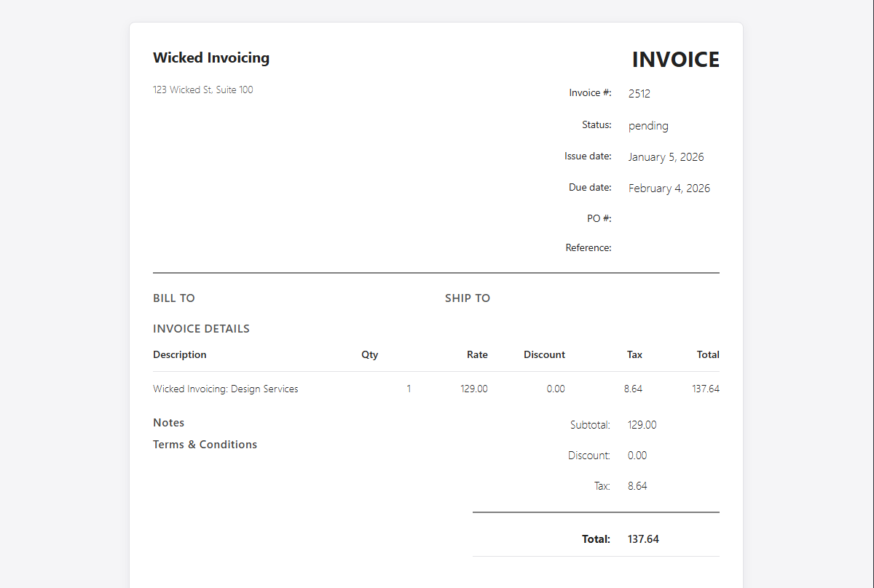874x588 pixels.
Task: Click the SHIP TO section header
Action: pos(468,298)
